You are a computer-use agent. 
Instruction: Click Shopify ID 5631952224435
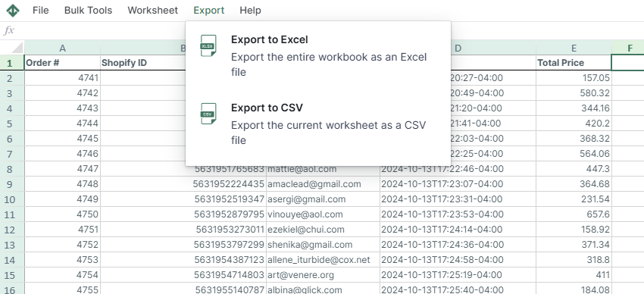(x=183, y=184)
